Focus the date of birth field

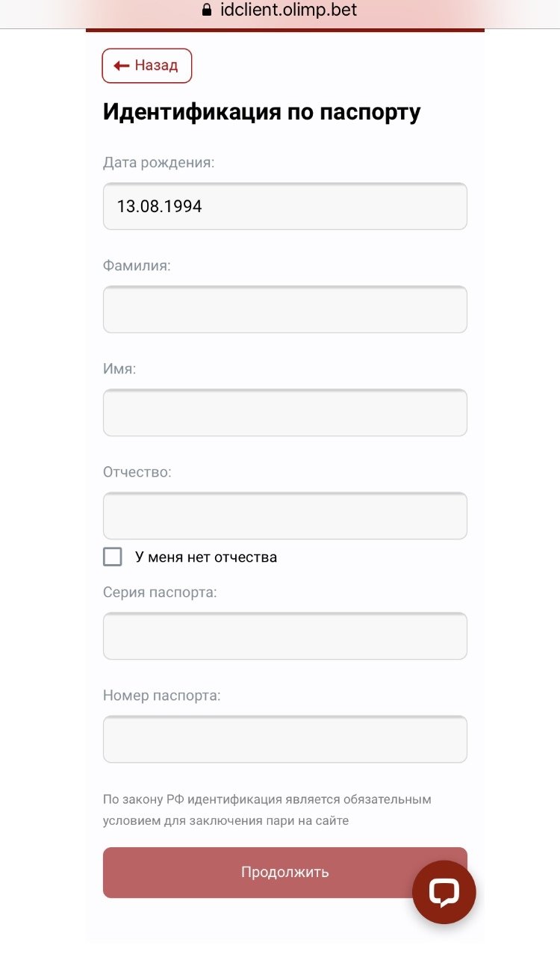point(284,206)
